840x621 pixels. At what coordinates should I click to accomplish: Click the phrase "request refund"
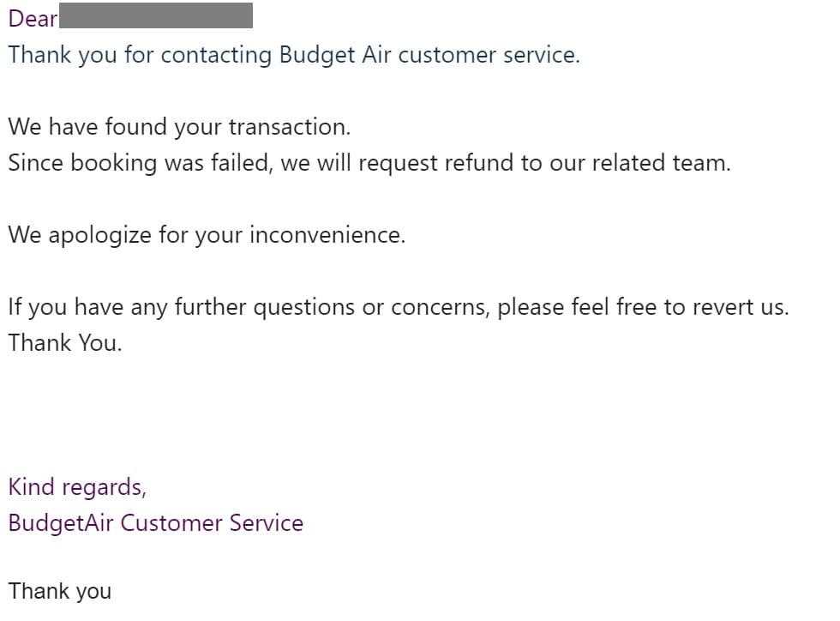[436, 163]
